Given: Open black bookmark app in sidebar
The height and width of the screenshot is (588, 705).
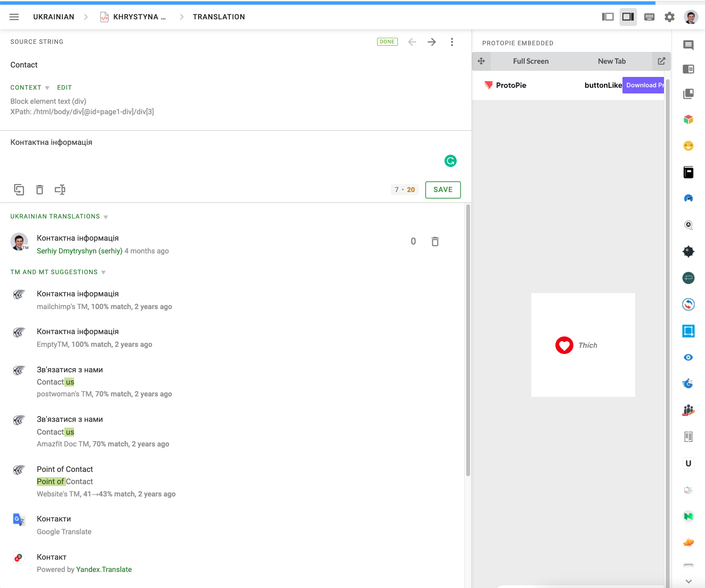Looking at the screenshot, I should (x=688, y=172).
